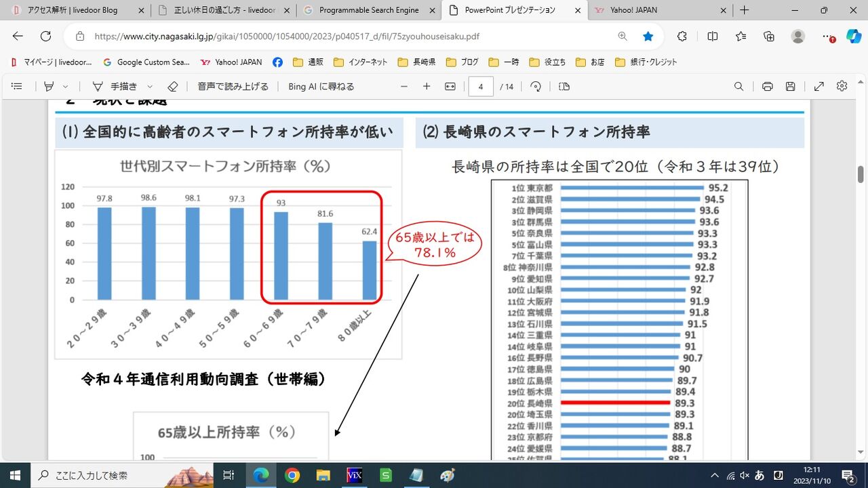
Task: Expand the インターネット bookmark folder
Action: 361,62
